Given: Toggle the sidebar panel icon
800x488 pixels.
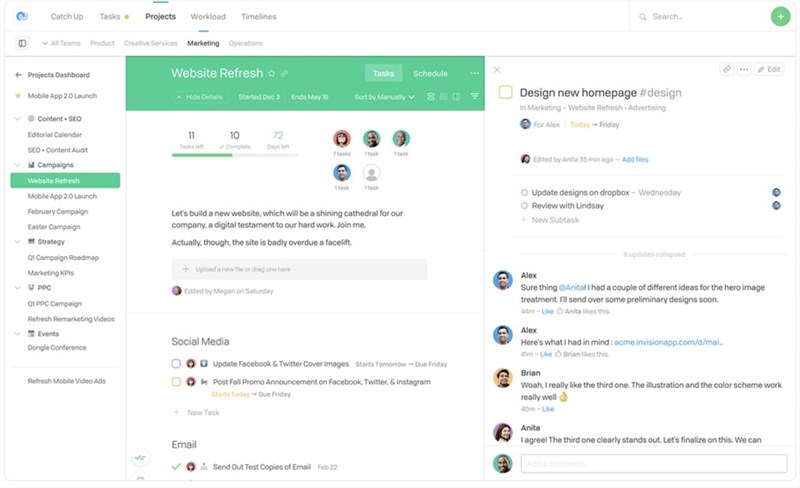Looking at the screenshot, I should click(22, 43).
